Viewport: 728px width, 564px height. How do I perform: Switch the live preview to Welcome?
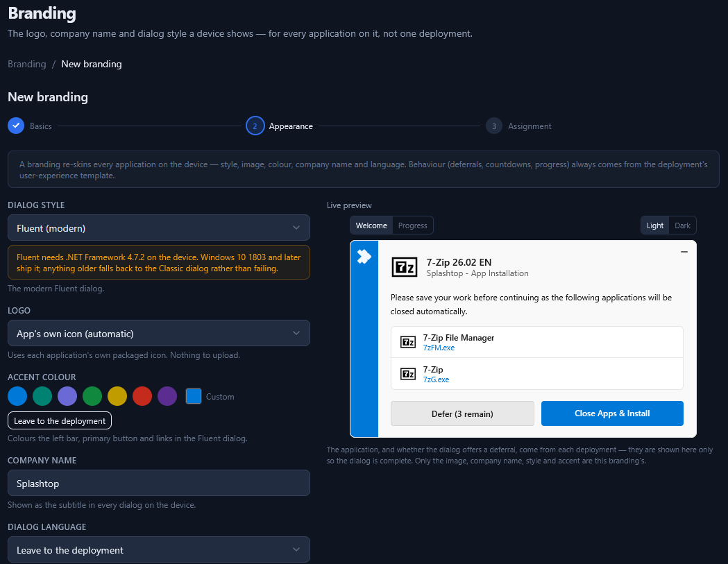371,225
